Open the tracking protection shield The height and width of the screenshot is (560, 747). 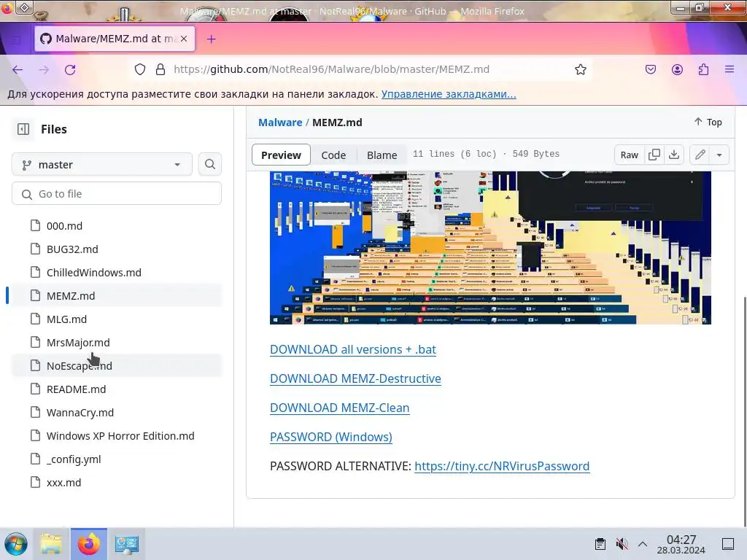click(x=139, y=69)
